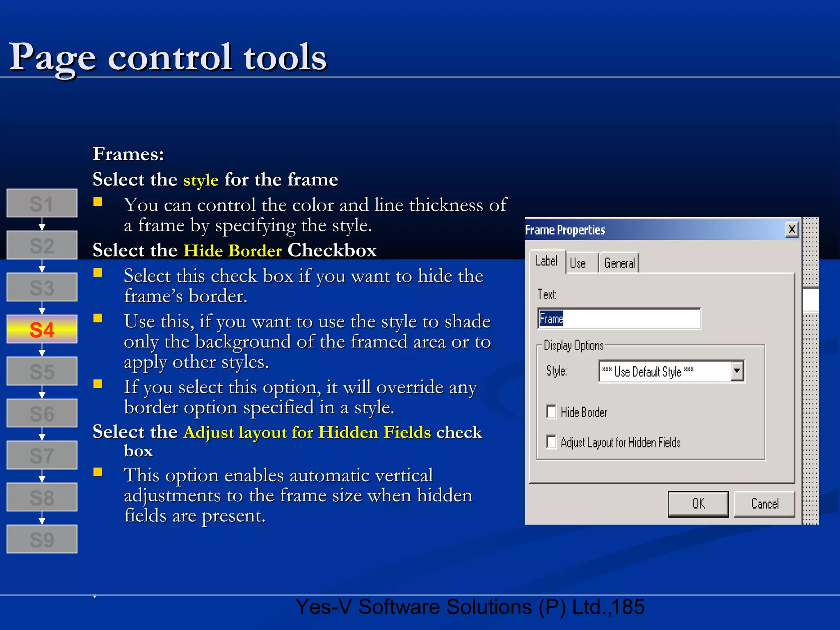840x630 pixels.
Task: Click 'Yes-V Software Solutions (P) Ltd.,185' footer
Action: (470, 607)
